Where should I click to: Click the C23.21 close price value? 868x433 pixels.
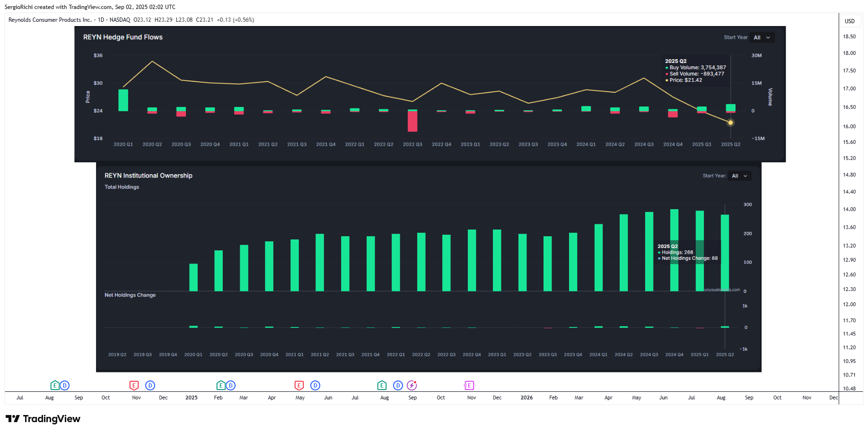point(204,20)
